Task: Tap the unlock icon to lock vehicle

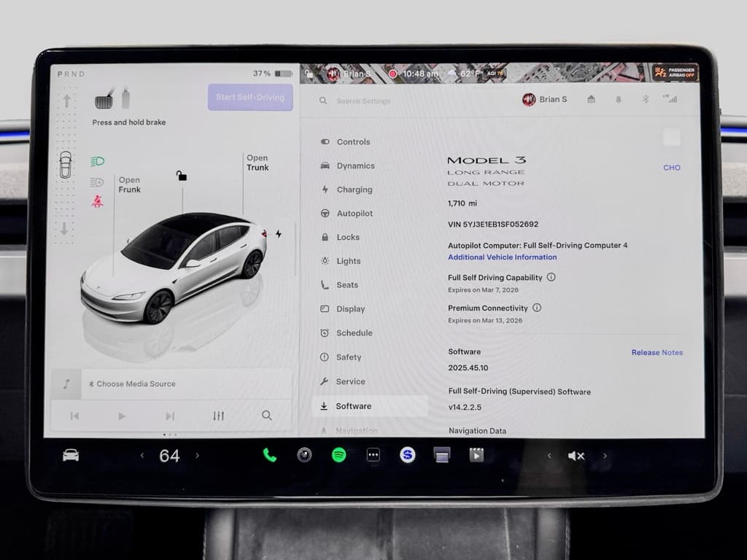Action: [182, 176]
